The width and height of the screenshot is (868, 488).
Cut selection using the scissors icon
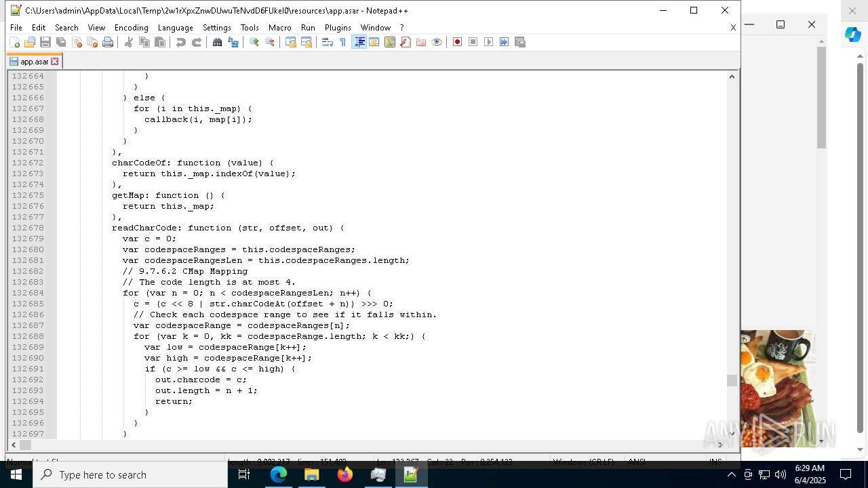click(129, 42)
